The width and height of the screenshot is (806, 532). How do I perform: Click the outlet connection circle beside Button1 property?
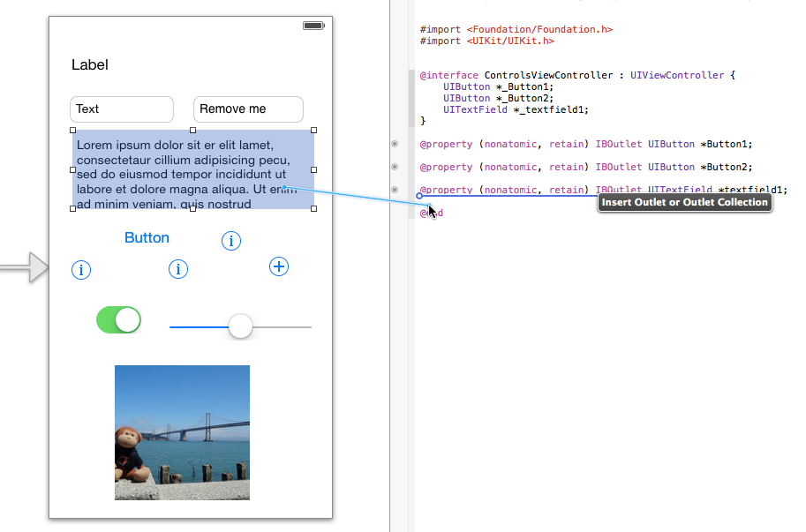[395, 144]
